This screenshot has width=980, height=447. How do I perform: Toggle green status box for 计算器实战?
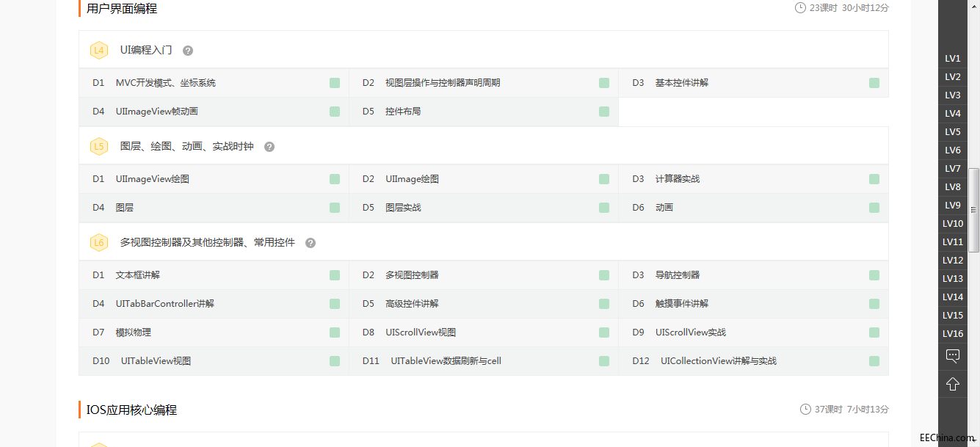[x=874, y=179]
